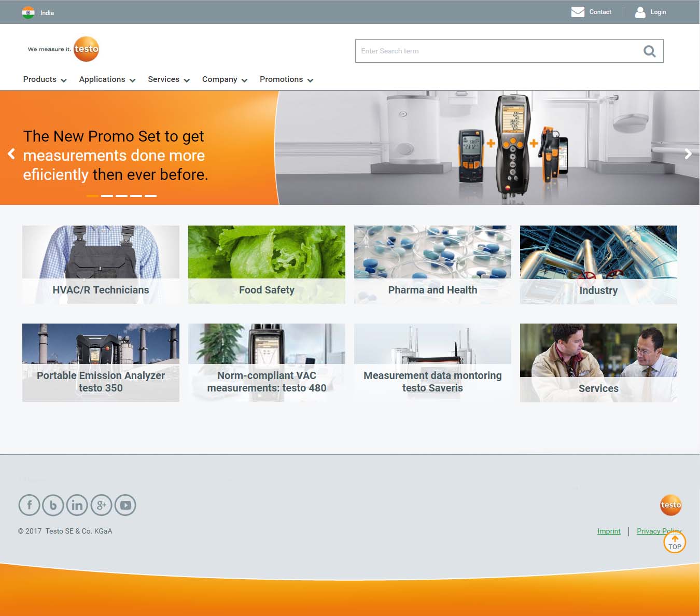
Task: Click the testo logo in footer
Action: pyautogui.click(x=670, y=505)
